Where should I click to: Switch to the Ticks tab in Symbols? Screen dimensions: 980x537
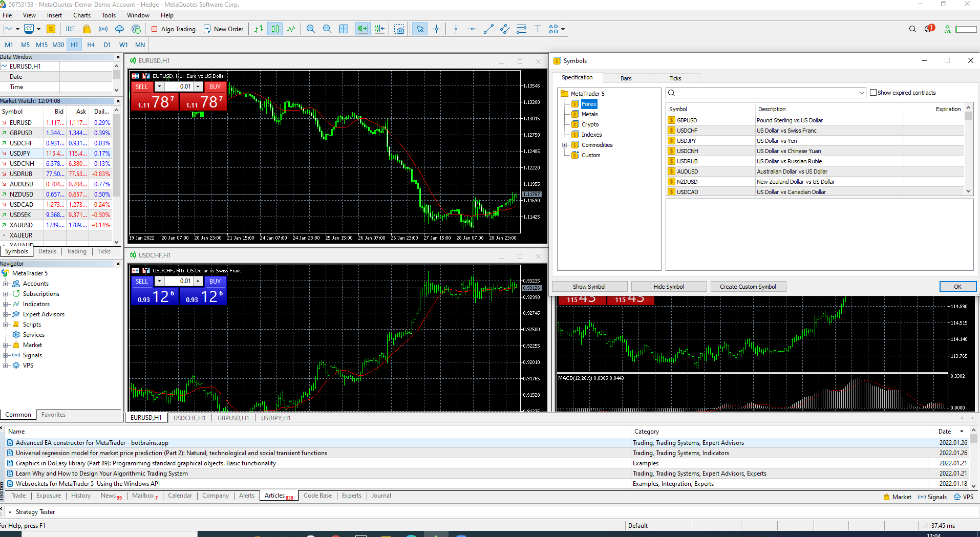pyautogui.click(x=675, y=78)
